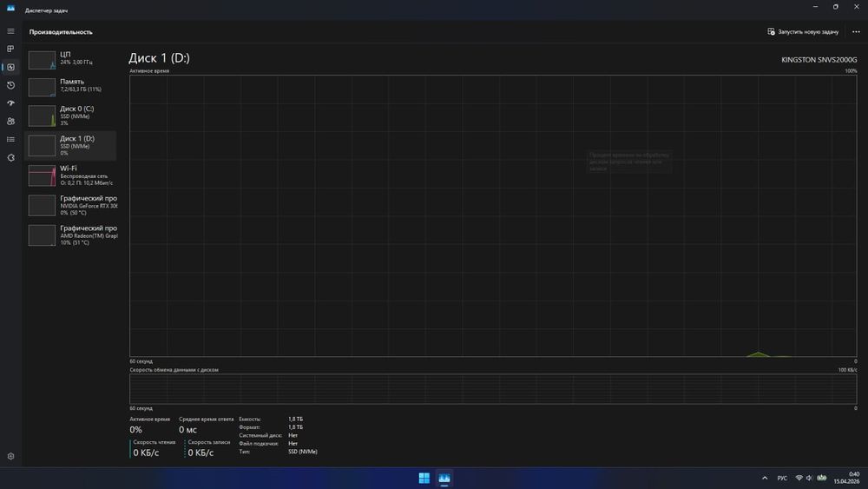
Task: Select the Wi-Fi performance item
Action: (71, 175)
